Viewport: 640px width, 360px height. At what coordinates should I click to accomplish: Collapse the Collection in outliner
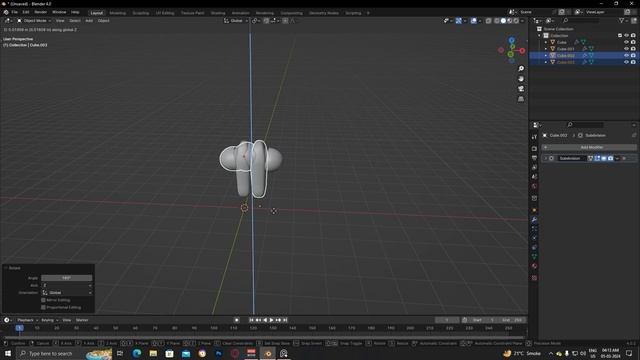539,36
